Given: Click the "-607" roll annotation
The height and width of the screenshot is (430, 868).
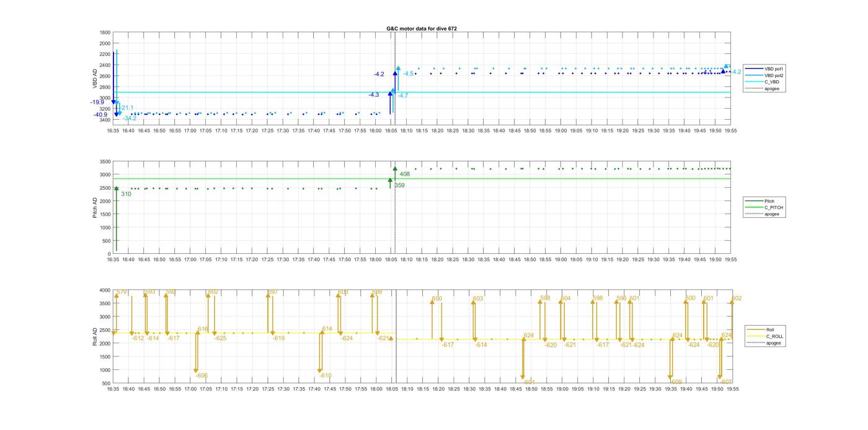Looking at the screenshot, I should tap(727, 382).
